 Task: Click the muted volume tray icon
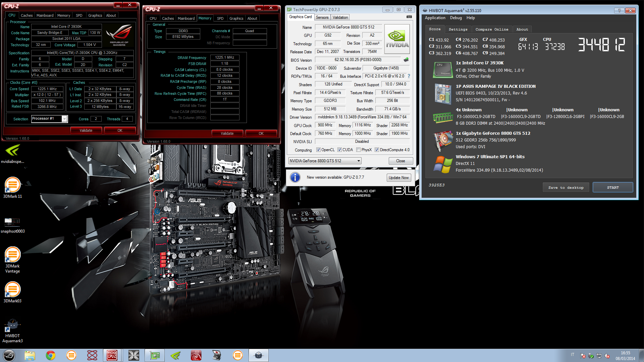[x=607, y=356]
